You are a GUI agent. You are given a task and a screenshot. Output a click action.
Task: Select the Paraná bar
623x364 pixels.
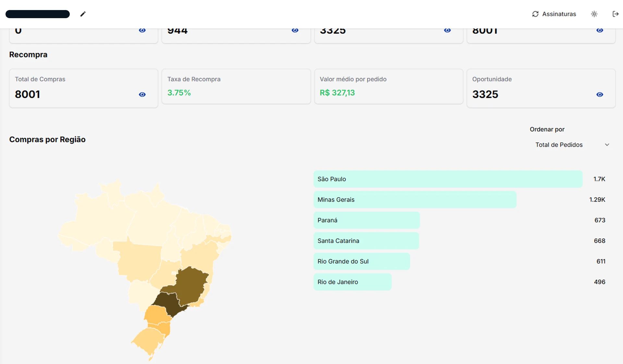366,220
